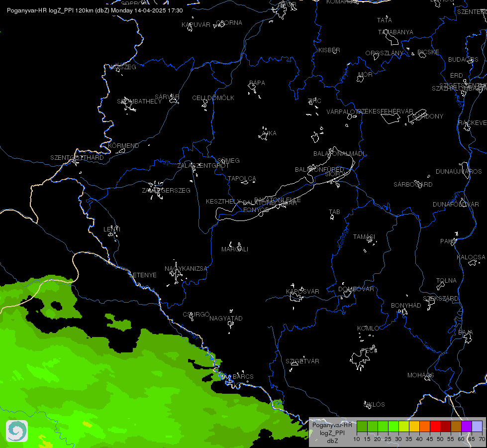Click the TOLNA city label
This screenshot has width=487, height=448.
click(x=446, y=281)
